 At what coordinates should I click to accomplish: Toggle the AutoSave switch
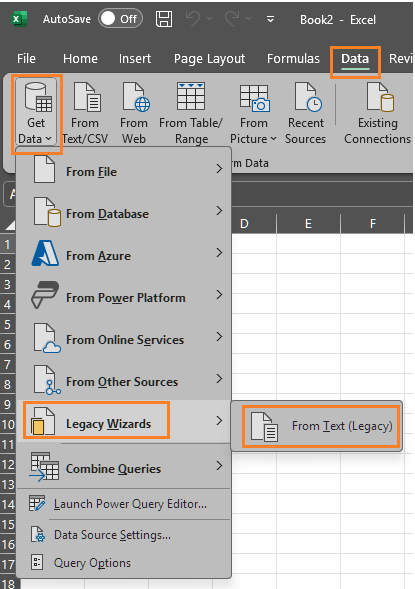pyautogui.click(x=120, y=19)
